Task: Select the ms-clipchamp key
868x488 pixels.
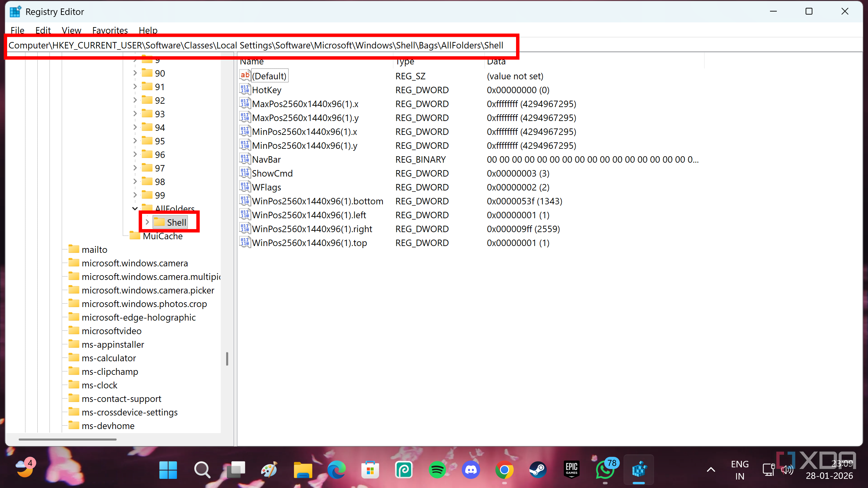Action: pyautogui.click(x=110, y=371)
